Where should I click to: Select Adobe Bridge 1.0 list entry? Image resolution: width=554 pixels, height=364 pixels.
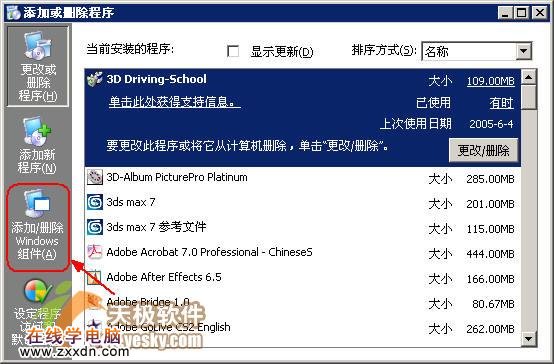click(x=303, y=303)
